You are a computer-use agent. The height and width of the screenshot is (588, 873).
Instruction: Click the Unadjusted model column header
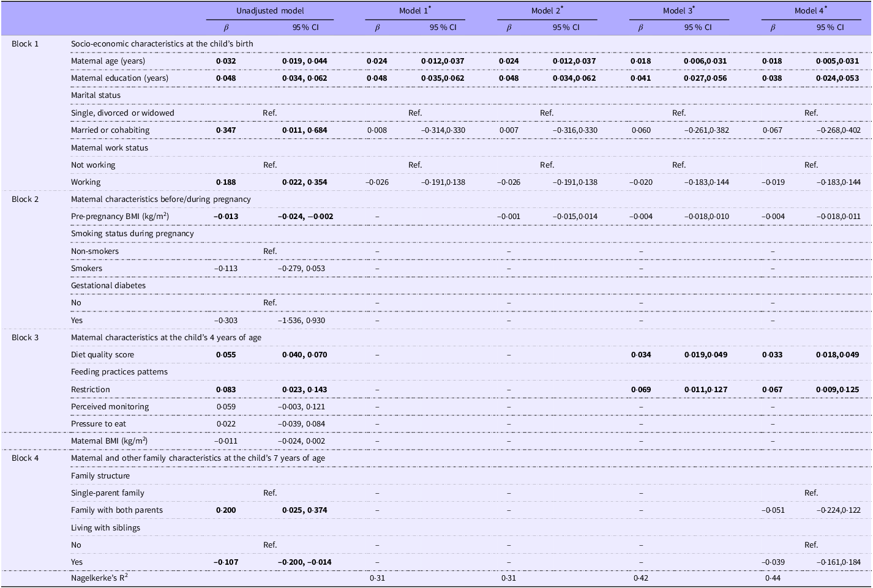pos(270,11)
